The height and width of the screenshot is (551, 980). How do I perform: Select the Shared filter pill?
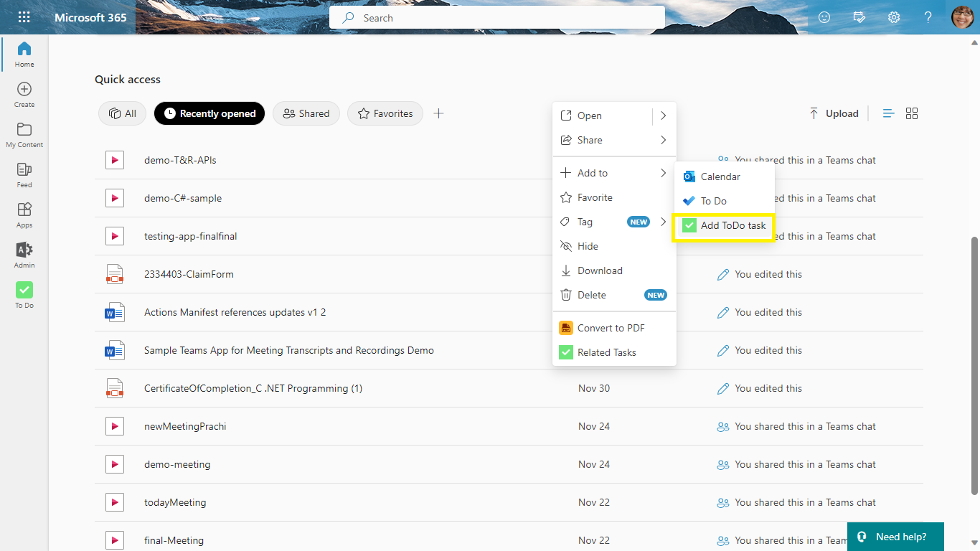(x=306, y=113)
